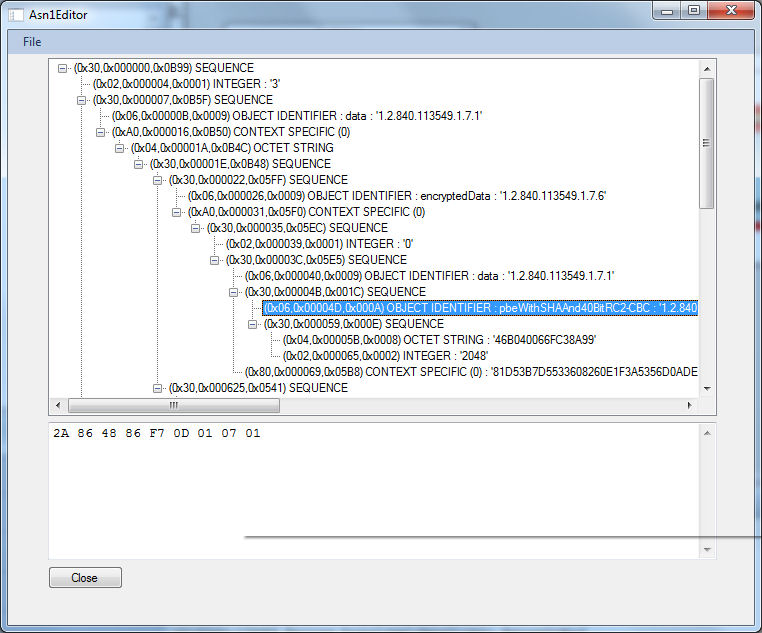Open the File menu
Screen dimensions: 762x633
(x=32, y=42)
